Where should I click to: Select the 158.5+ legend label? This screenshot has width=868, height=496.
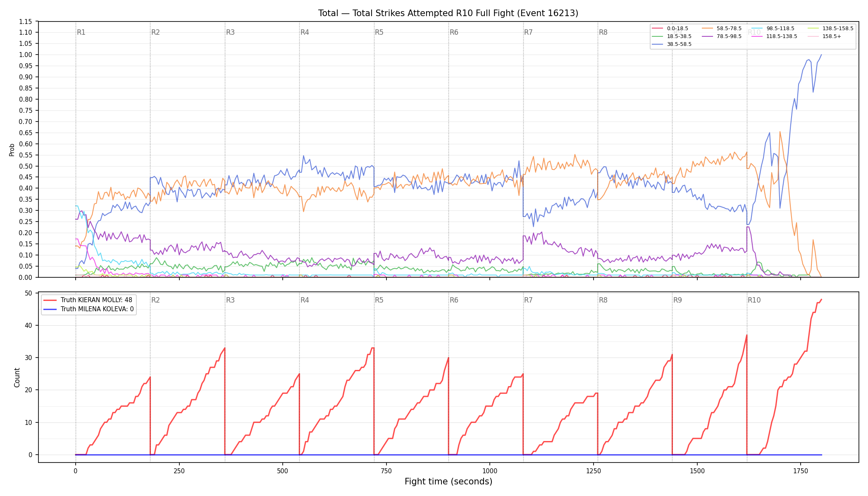click(832, 36)
